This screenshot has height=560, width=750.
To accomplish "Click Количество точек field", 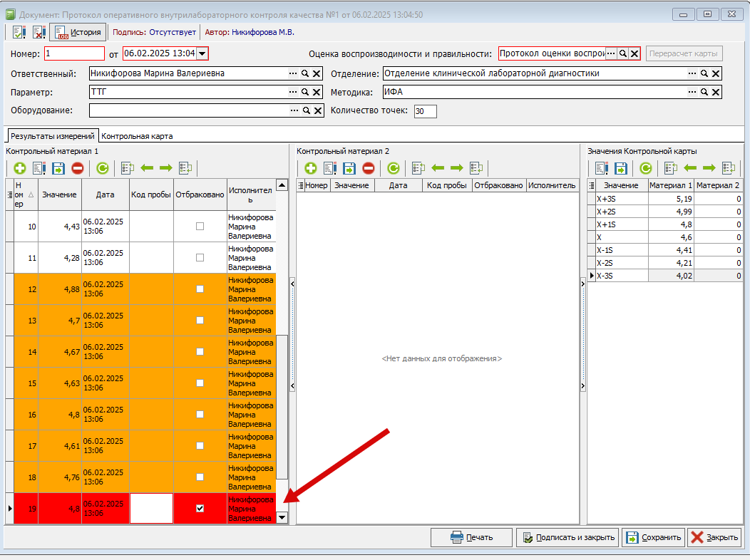I will 425,111.
